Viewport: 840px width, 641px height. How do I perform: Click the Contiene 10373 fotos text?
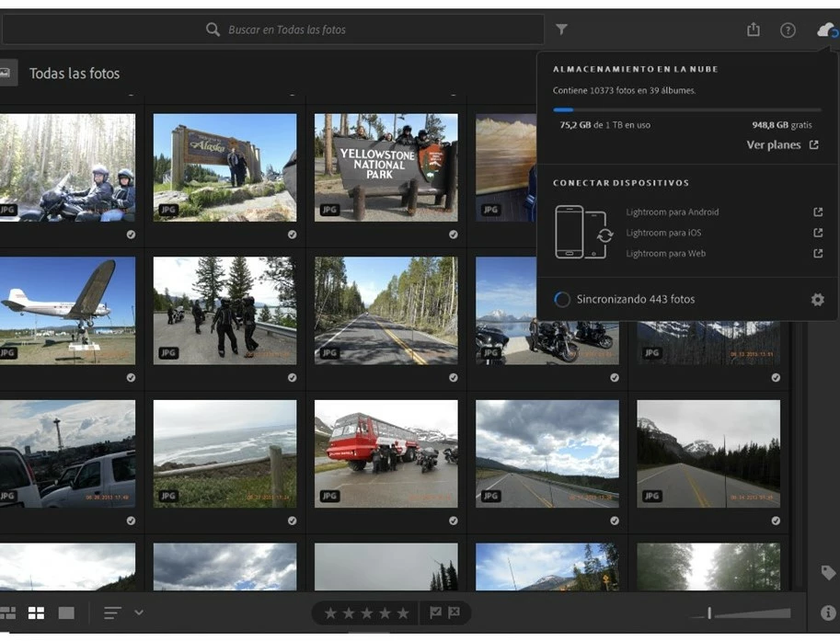click(x=624, y=90)
